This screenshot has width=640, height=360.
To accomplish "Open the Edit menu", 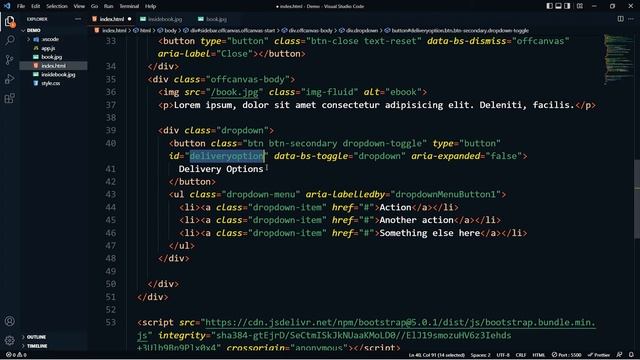I will pos(36,6).
